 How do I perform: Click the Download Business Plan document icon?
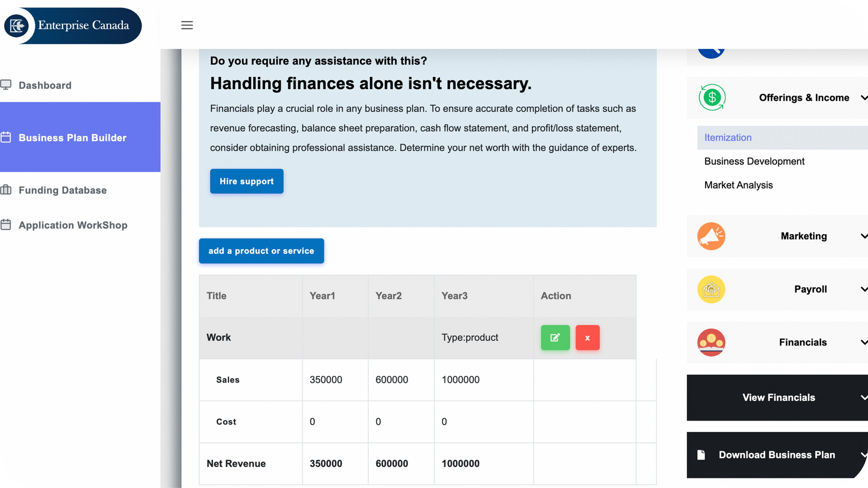(701, 455)
